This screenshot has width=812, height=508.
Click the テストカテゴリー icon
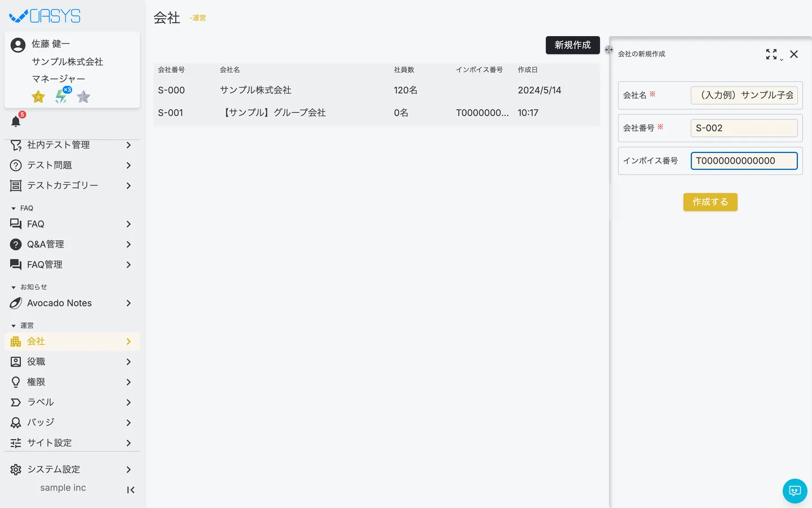16,186
